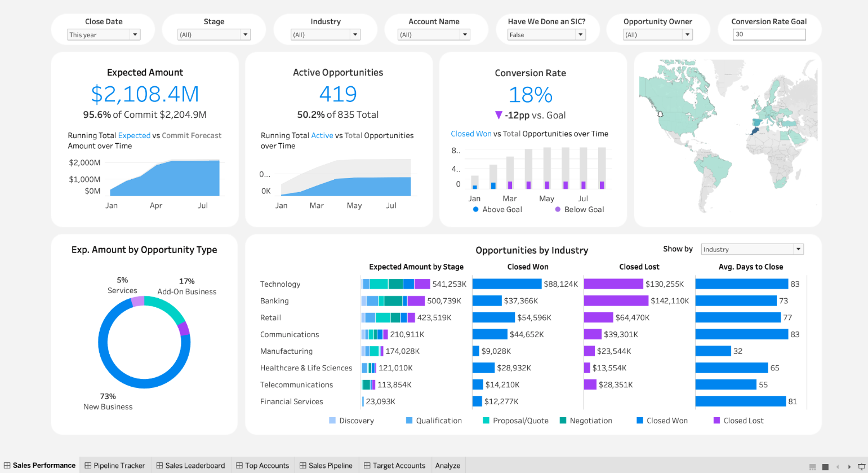
Task: Click the previous sheet arrow icon
Action: coord(838,466)
